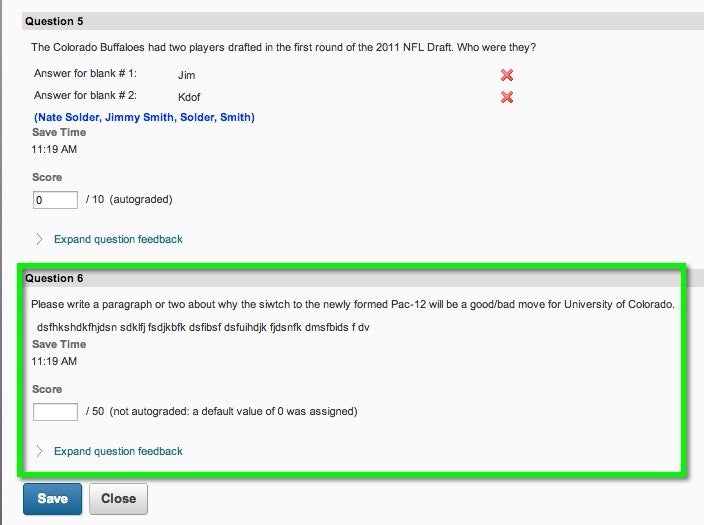Click the Question 5 score field showing 0
Viewport: 704px width, 525px height.
pos(55,200)
